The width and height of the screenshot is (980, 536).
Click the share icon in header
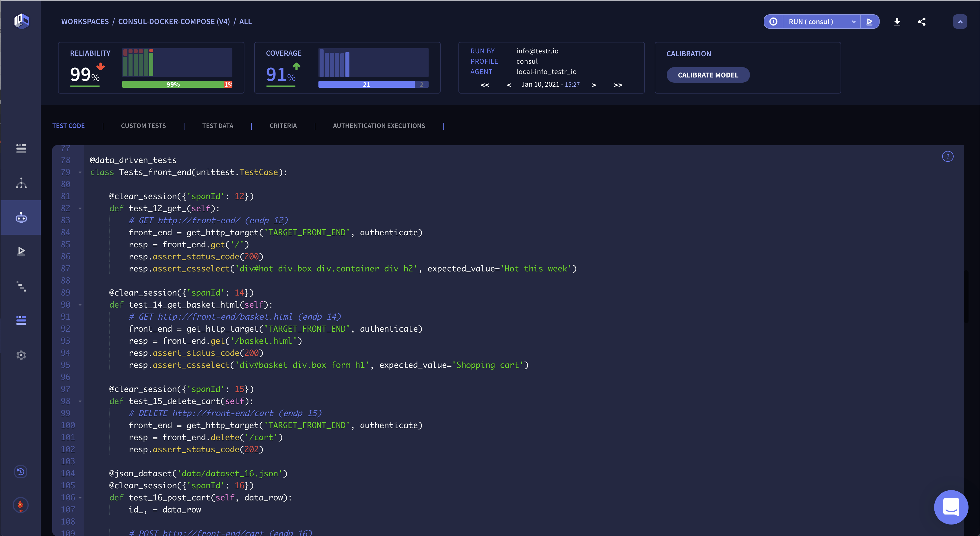coord(921,22)
